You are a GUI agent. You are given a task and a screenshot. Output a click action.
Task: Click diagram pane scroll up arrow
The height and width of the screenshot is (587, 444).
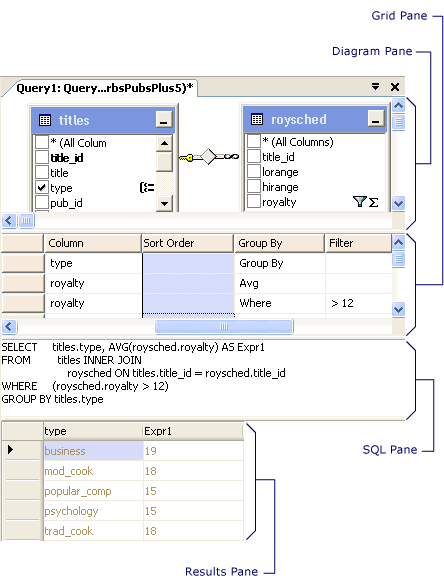pyautogui.click(x=398, y=106)
